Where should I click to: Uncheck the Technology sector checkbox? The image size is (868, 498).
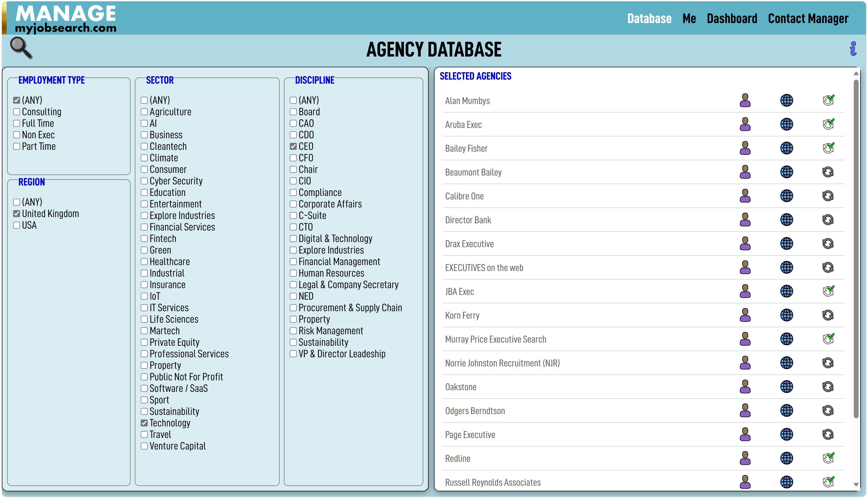144,423
